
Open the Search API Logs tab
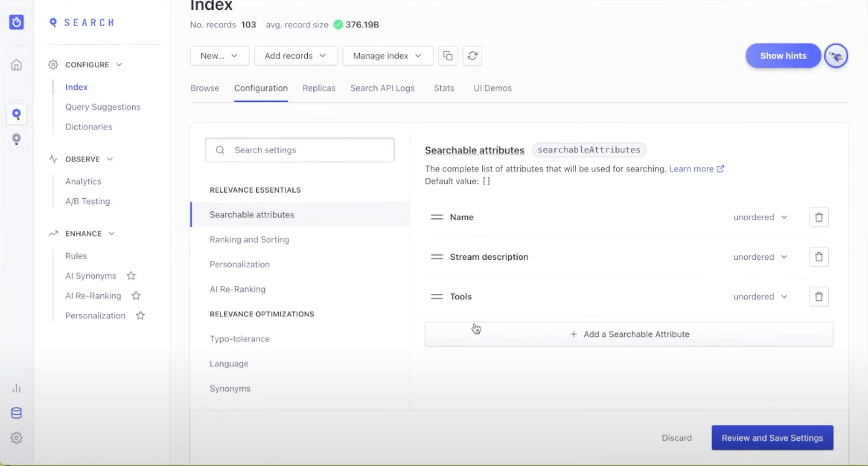tap(382, 88)
